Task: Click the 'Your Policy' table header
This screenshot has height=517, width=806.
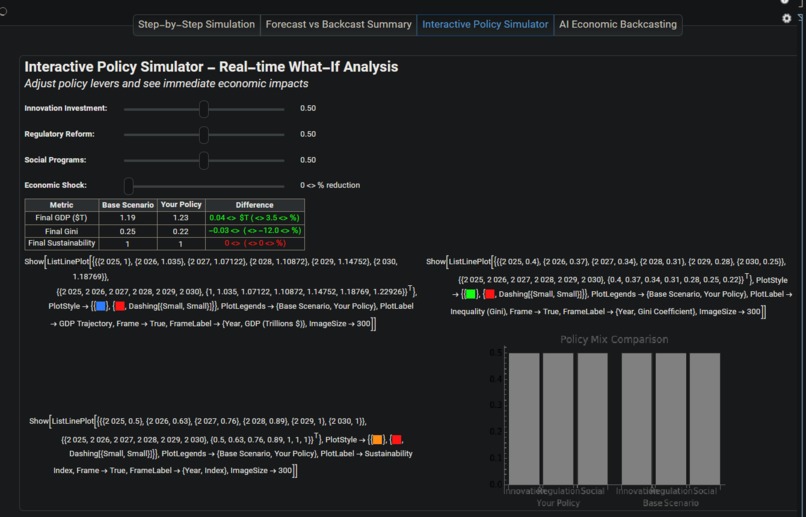Action: 181,205
